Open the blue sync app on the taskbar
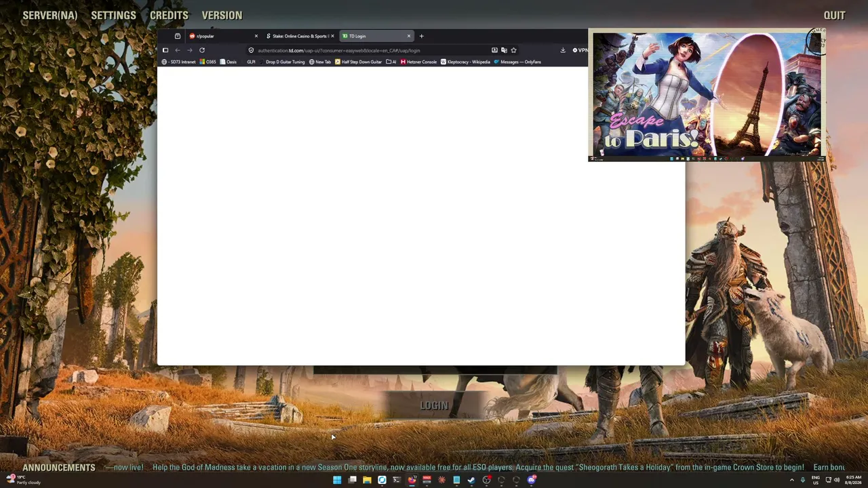 382,480
